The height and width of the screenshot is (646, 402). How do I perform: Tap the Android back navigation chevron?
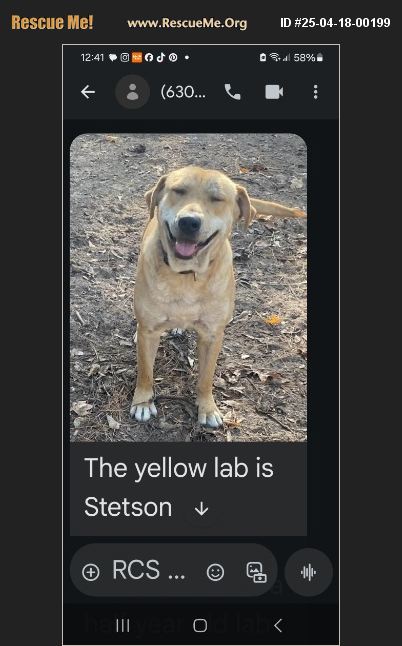(x=278, y=625)
